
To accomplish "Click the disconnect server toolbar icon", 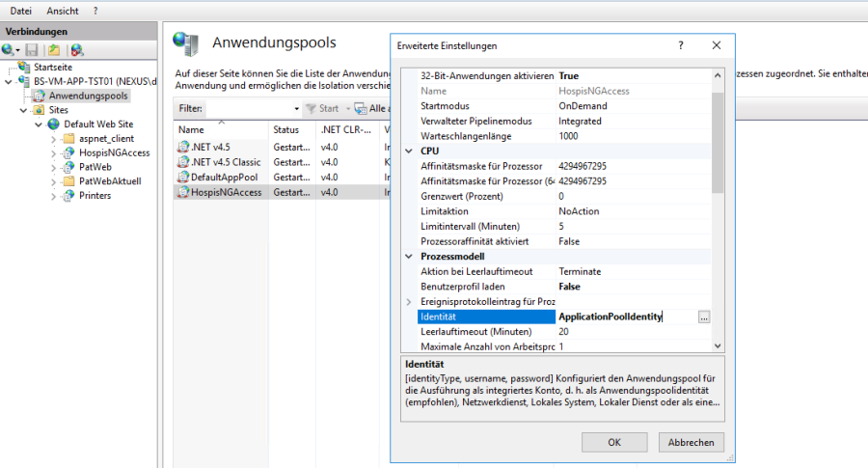I will coord(77,50).
